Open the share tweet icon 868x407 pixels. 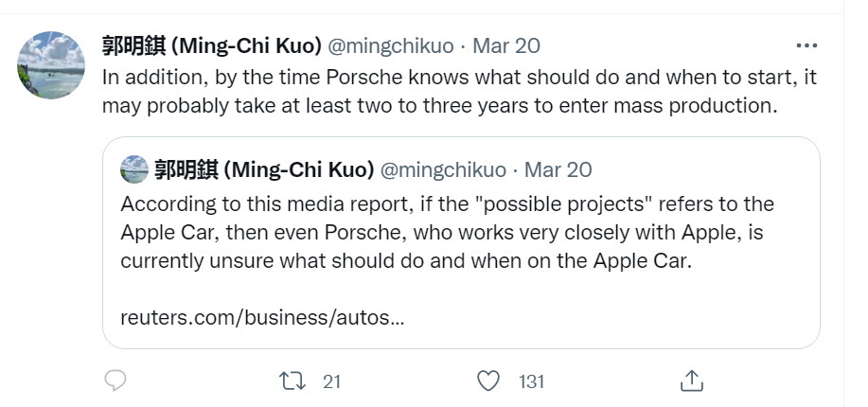pyautogui.click(x=692, y=380)
